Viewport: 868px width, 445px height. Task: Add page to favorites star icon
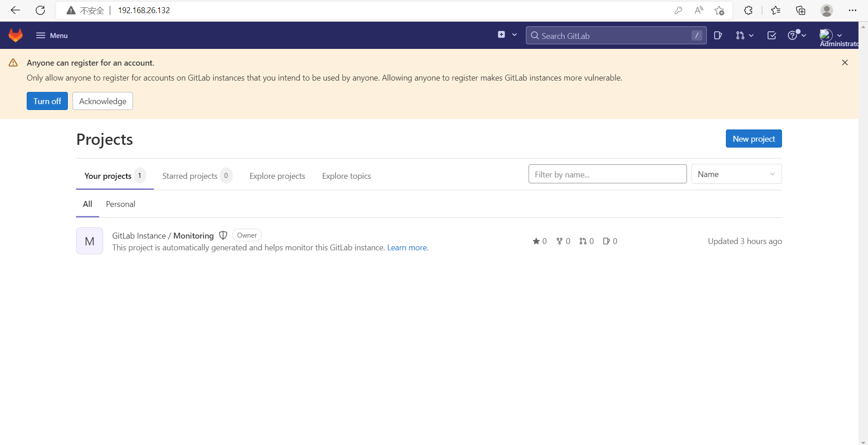point(719,10)
